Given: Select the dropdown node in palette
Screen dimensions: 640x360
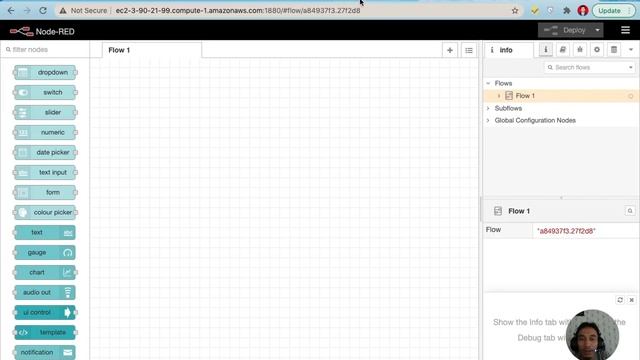Looking at the screenshot, I should 45,73.
